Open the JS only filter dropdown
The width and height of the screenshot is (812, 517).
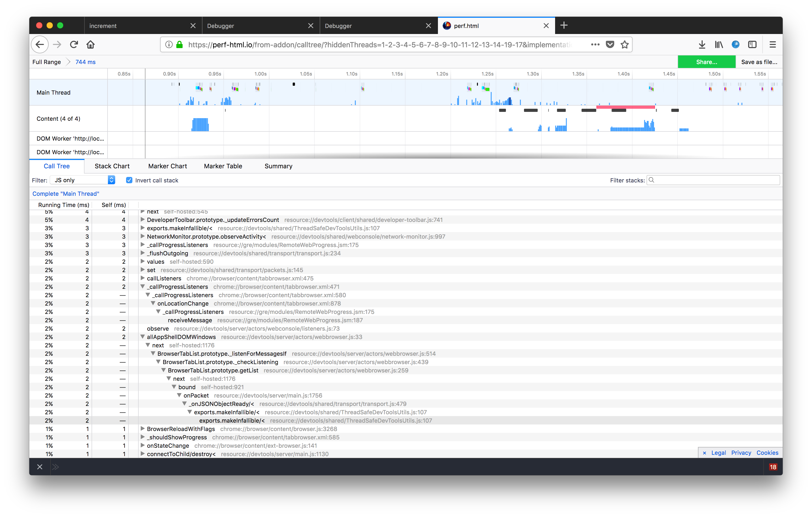coord(83,180)
